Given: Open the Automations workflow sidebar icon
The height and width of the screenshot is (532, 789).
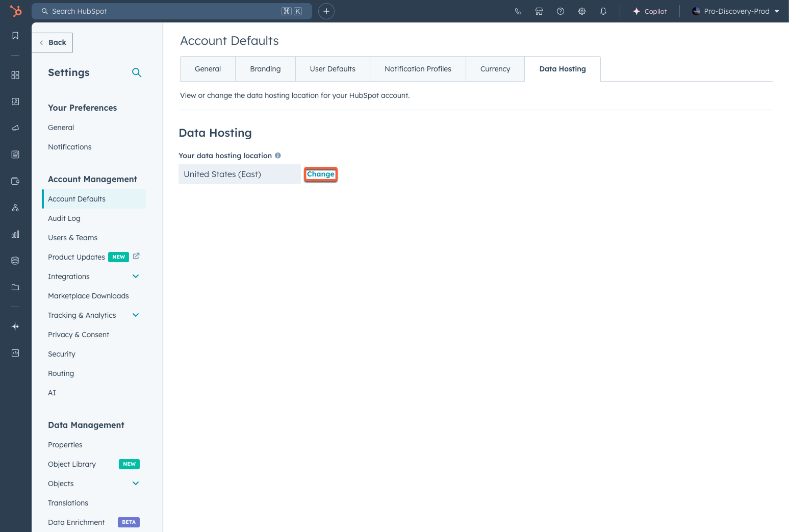Looking at the screenshot, I should tap(15, 208).
